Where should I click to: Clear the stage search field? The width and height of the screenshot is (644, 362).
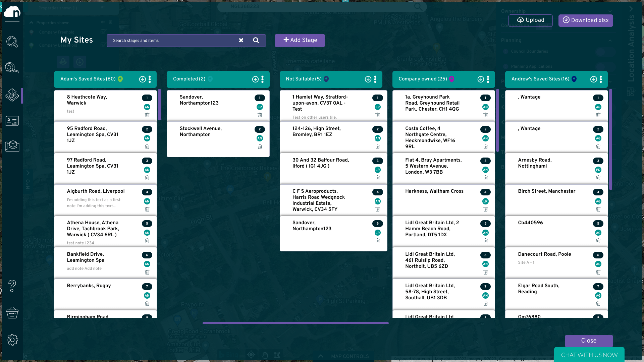coord(241,40)
